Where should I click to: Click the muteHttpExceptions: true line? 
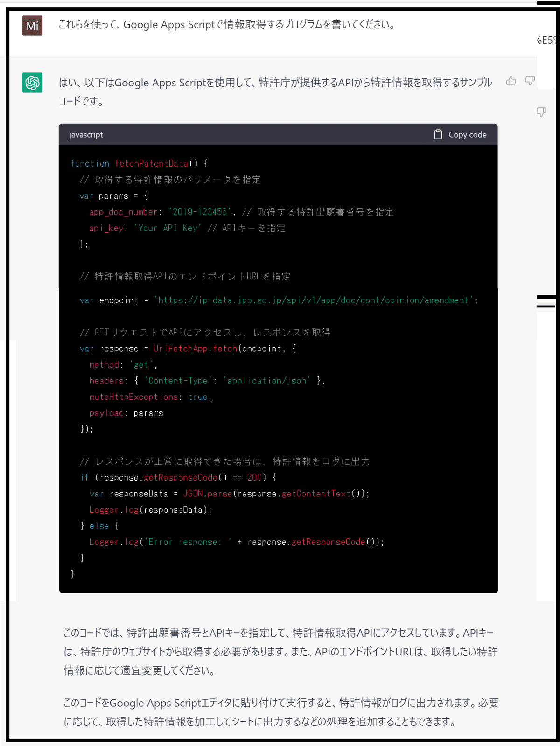(x=151, y=397)
